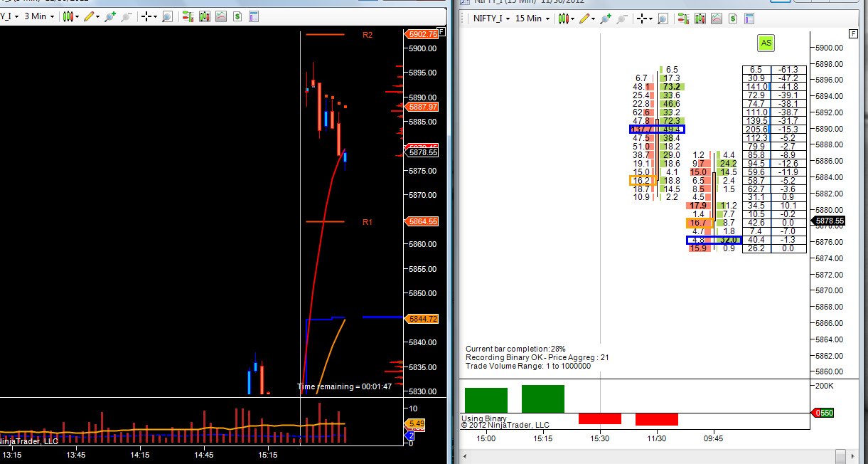Open Properties icon in 3 Min chart

254,16
